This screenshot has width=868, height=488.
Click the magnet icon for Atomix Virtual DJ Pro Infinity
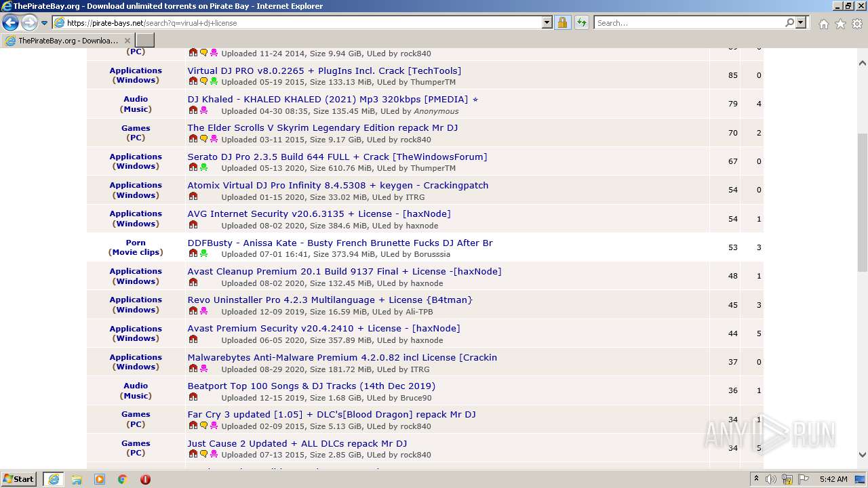point(193,197)
